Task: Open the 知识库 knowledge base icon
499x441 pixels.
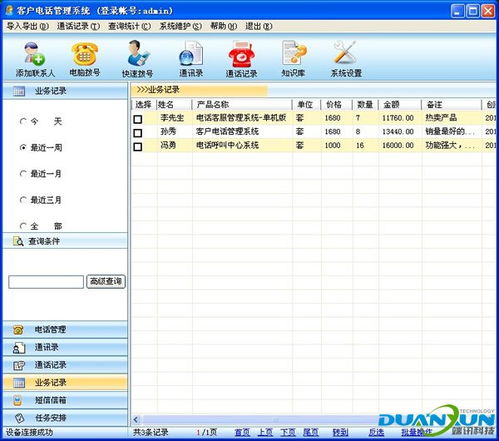Action: [x=293, y=60]
